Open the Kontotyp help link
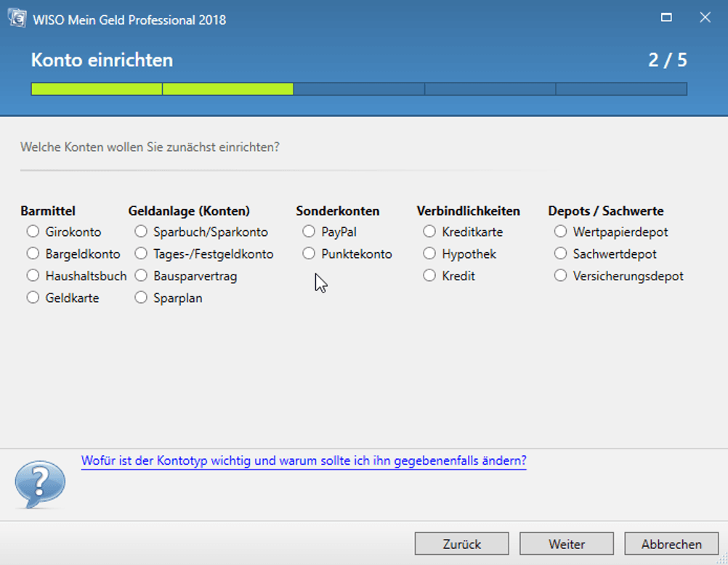The height and width of the screenshot is (565, 728). [304, 460]
